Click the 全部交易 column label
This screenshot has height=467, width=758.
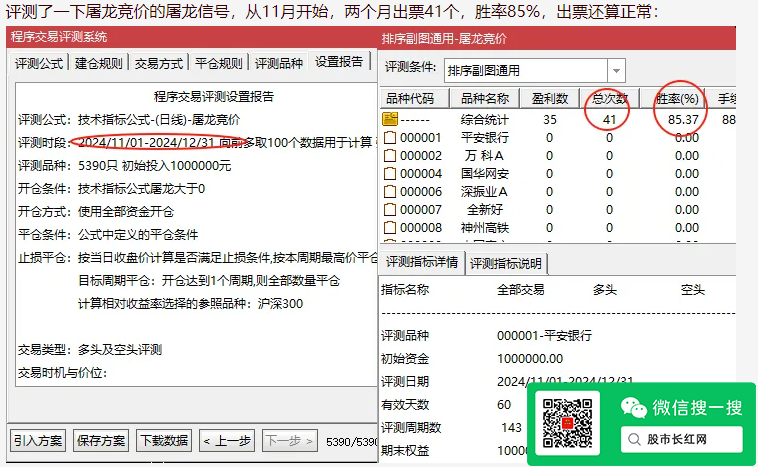point(521,290)
